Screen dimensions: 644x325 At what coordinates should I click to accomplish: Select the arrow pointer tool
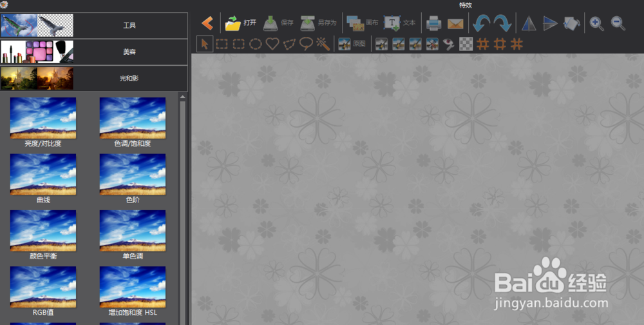click(205, 44)
